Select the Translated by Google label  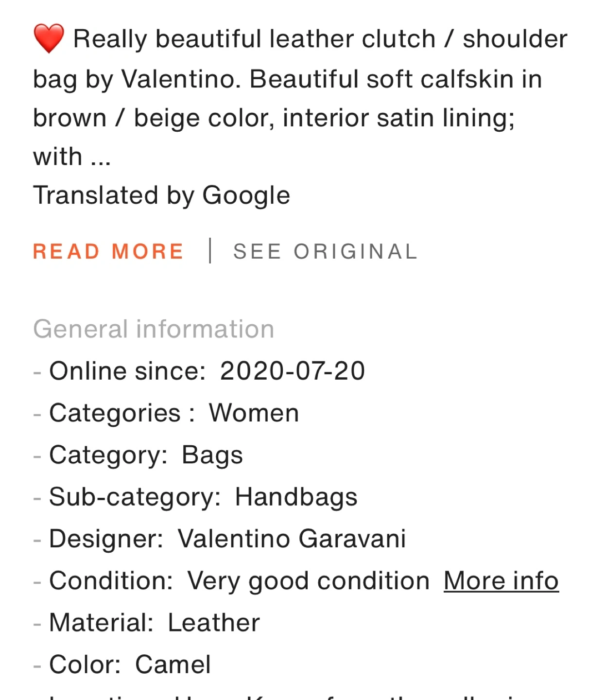[161, 195]
